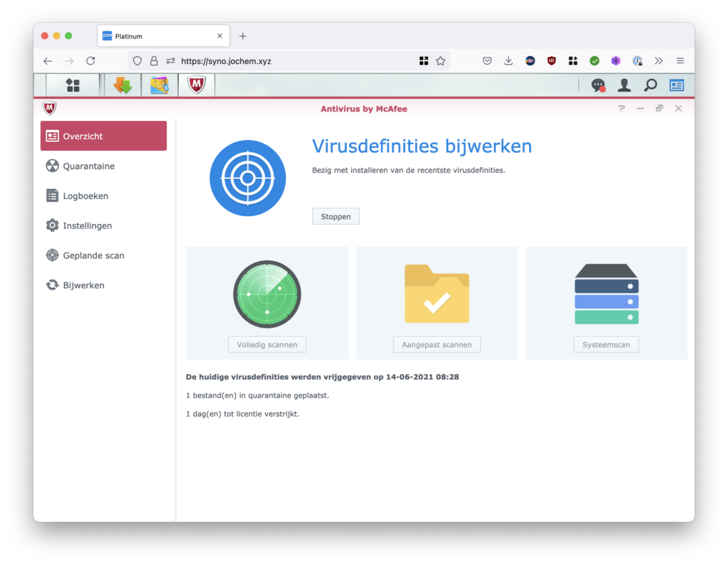This screenshot has width=728, height=566.
Task: Click the squares extension icon in the browser toolbar
Action: (573, 61)
